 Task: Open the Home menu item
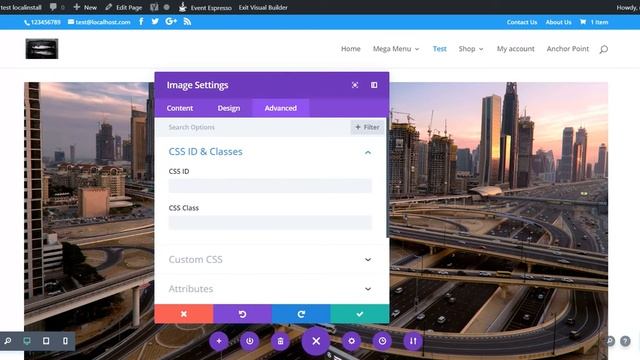coord(351,49)
